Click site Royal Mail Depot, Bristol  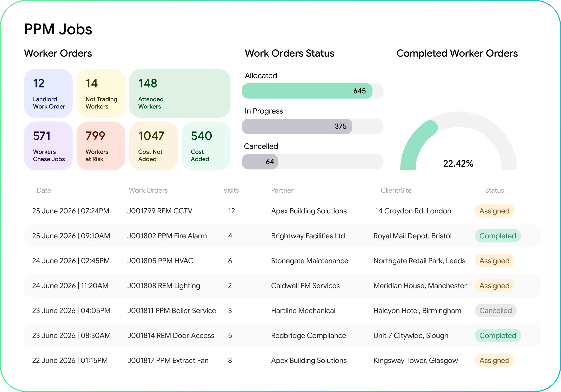click(x=412, y=236)
